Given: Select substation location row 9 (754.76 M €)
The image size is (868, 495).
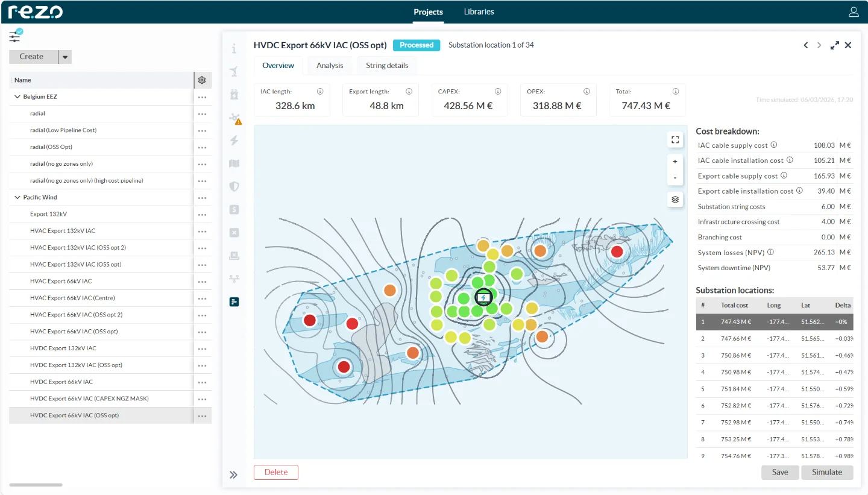Looking at the screenshot, I should (x=775, y=456).
